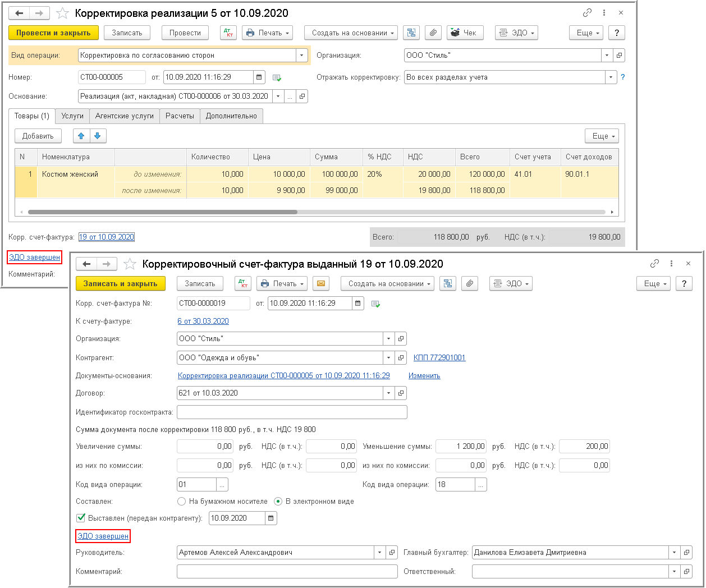
Task: Move the row up with the blue up arrow
Action: (x=81, y=136)
